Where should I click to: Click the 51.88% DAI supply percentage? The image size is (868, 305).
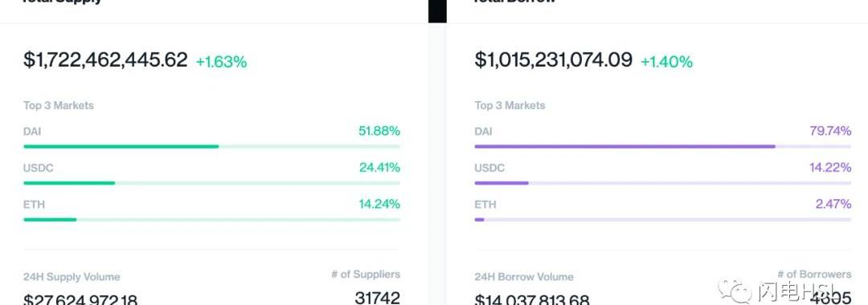coord(379,131)
